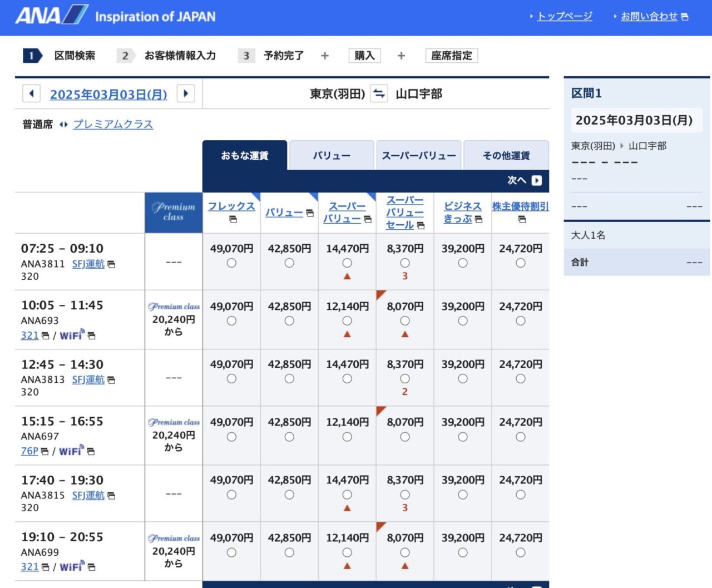Open 株主優待割引 fare description link
712x588 pixels.
pyautogui.click(x=521, y=206)
